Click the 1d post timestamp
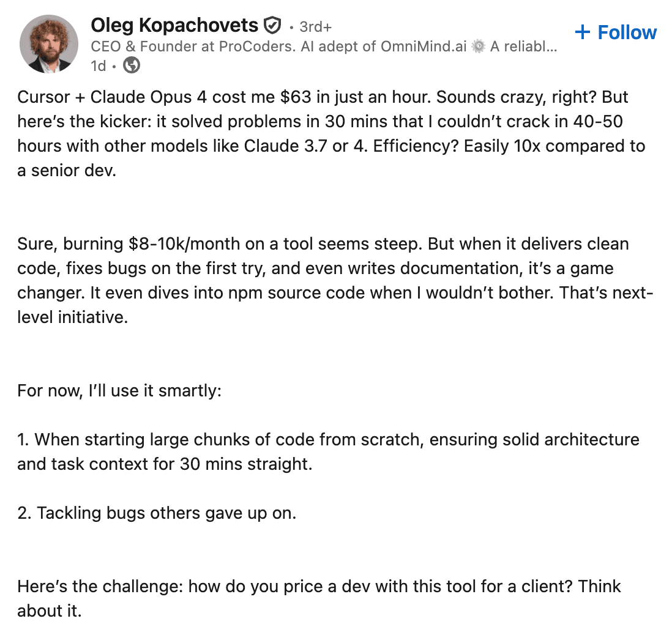Screen dimensions: 672x624 point(98,65)
